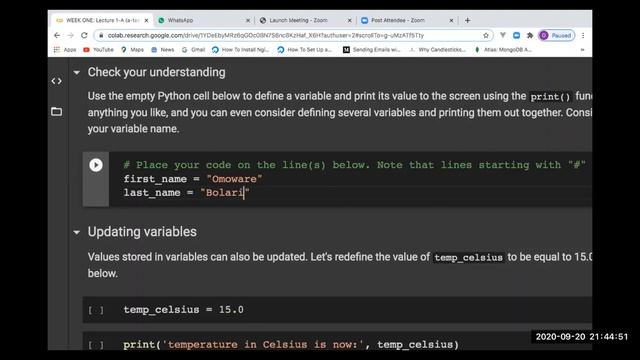Close the Post Attendee Zoom tab
Image resolution: width=640 pixels, height=360 pixels.
(x=451, y=20)
